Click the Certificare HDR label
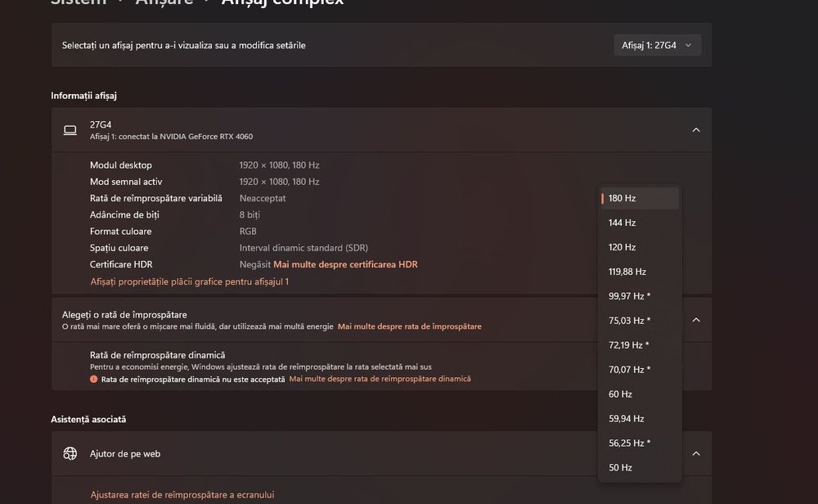This screenshot has width=818, height=504. point(121,264)
